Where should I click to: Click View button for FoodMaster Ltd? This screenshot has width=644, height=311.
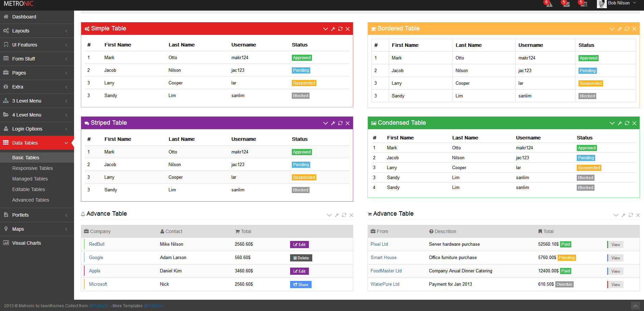pyautogui.click(x=615, y=271)
